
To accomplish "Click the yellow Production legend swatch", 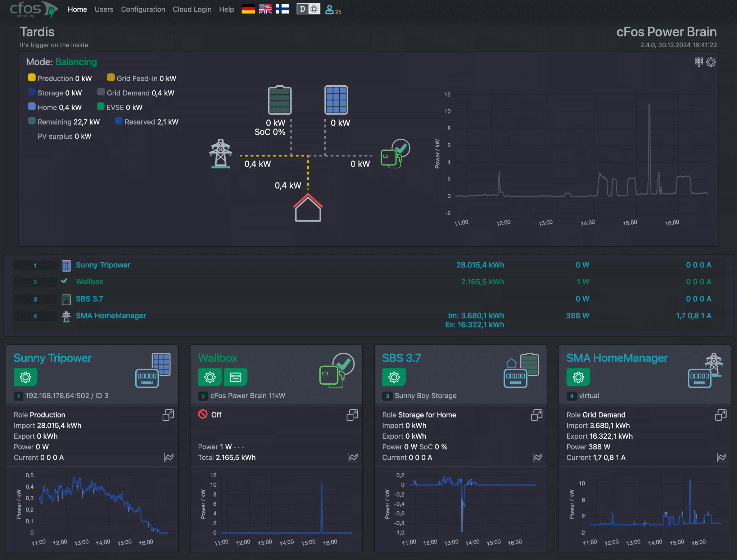I will pyautogui.click(x=31, y=77).
